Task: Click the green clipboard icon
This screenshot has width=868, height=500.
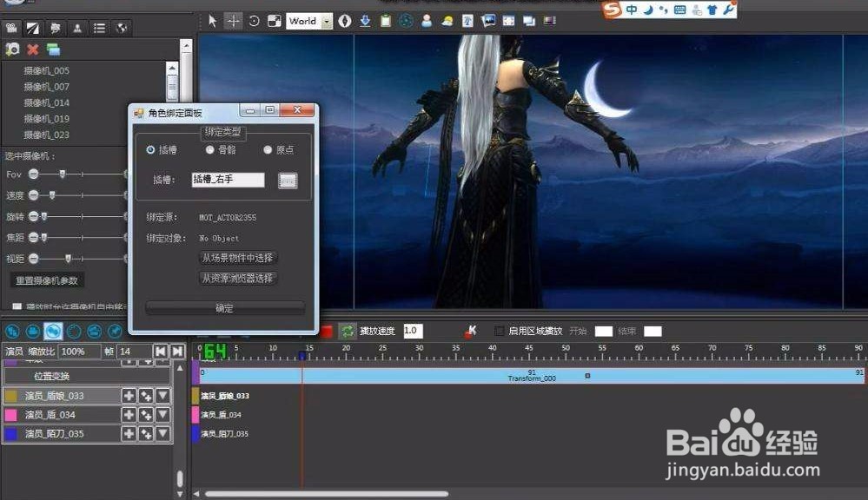Action: click(386, 21)
